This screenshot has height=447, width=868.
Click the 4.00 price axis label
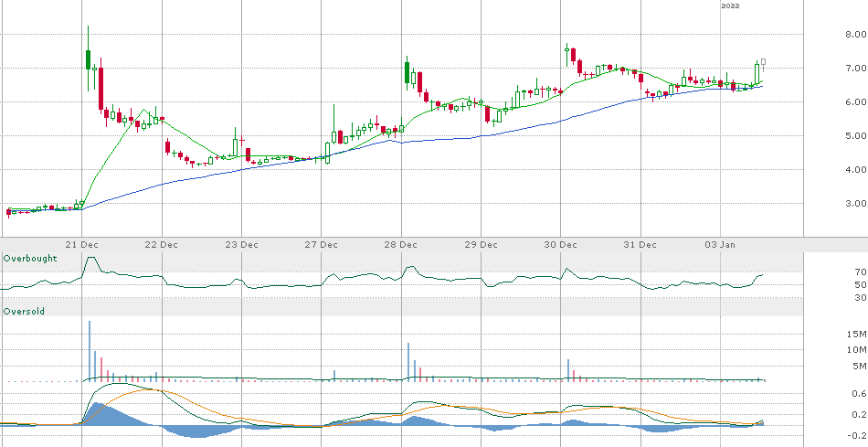click(855, 169)
